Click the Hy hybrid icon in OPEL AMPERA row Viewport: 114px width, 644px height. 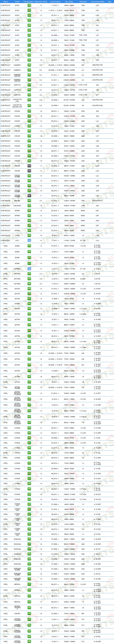click(29, 269)
